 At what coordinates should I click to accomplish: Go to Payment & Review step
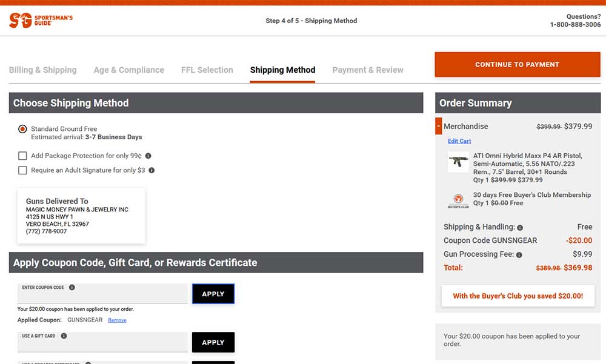coord(368,70)
